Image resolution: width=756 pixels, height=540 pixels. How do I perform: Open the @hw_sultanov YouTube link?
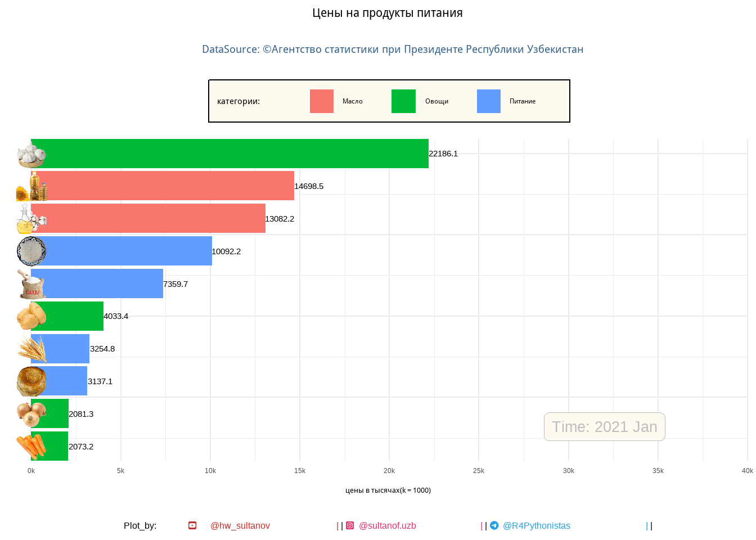tap(240, 525)
